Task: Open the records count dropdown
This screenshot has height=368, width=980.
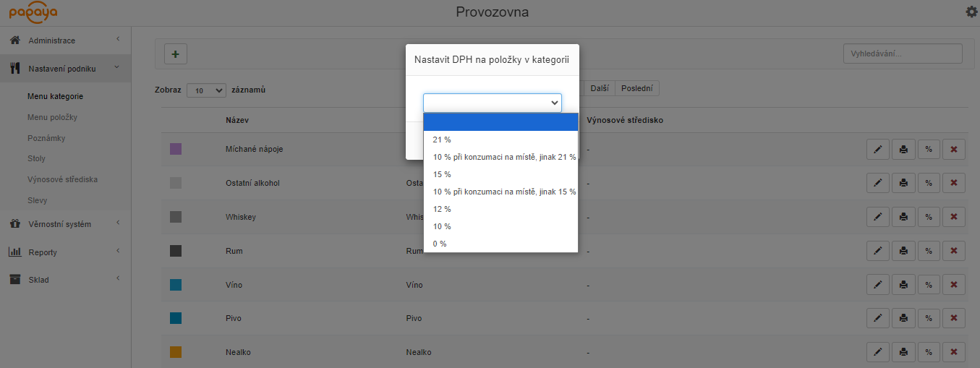Action: (206, 90)
